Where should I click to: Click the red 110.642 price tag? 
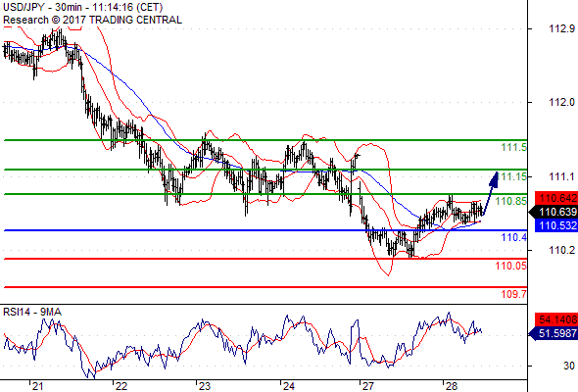pyautogui.click(x=556, y=198)
